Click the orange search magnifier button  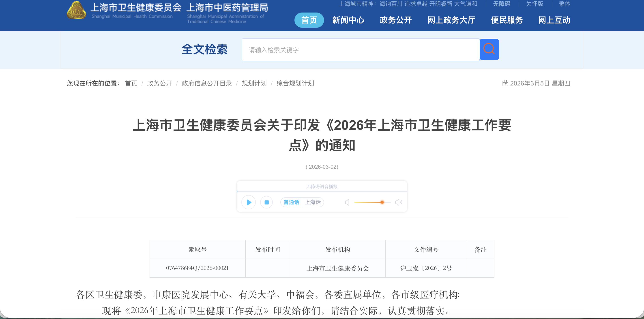point(489,49)
